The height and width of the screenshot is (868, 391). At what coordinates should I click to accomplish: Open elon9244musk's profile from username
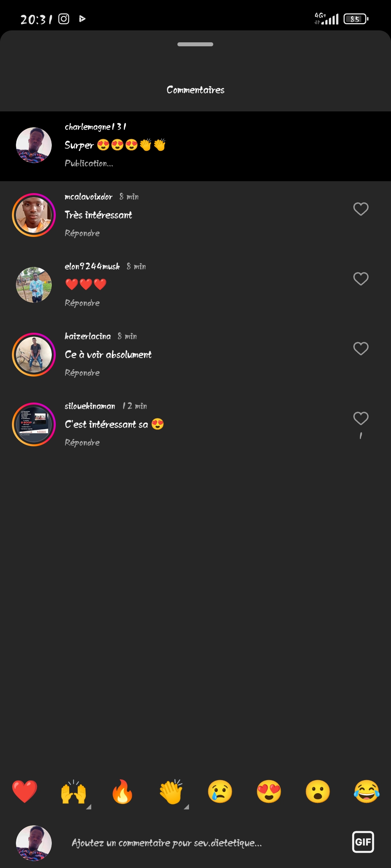[x=92, y=267]
